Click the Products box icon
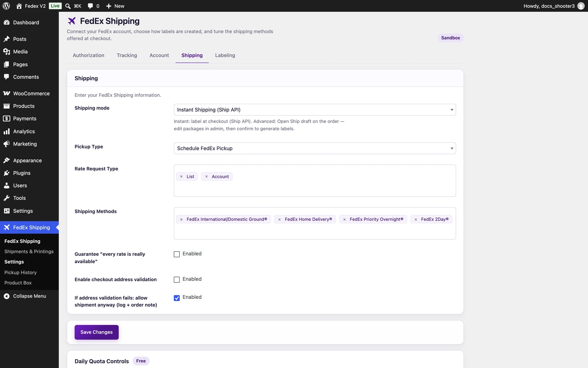The image size is (588, 368). coord(7,106)
